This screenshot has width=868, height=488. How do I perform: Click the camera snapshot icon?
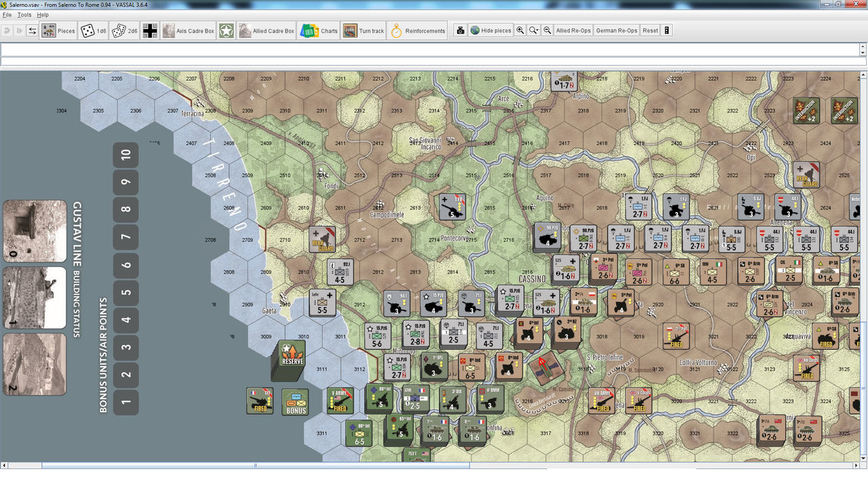[460, 30]
